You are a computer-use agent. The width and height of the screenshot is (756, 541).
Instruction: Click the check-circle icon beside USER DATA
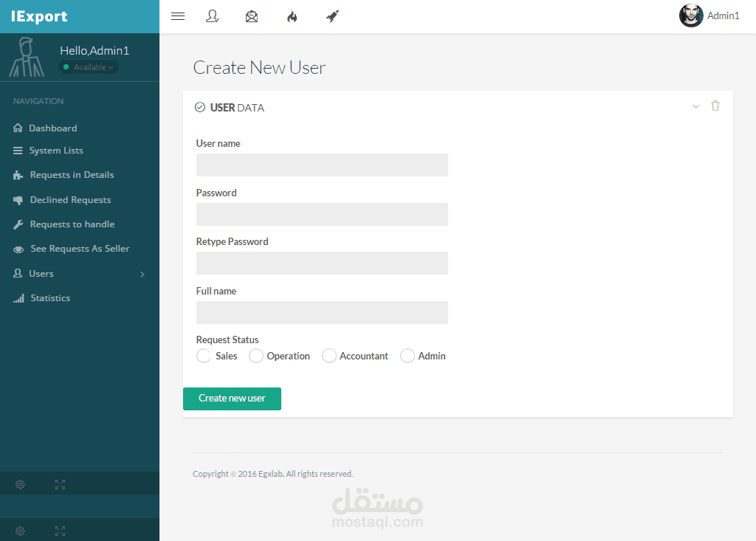(200, 107)
